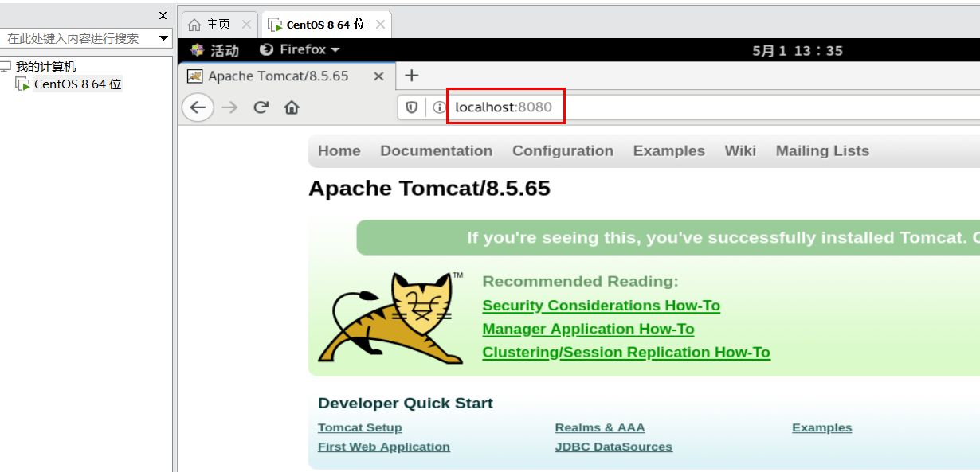Open the Tomcat Setup link
The height and width of the screenshot is (472, 980).
pos(360,427)
